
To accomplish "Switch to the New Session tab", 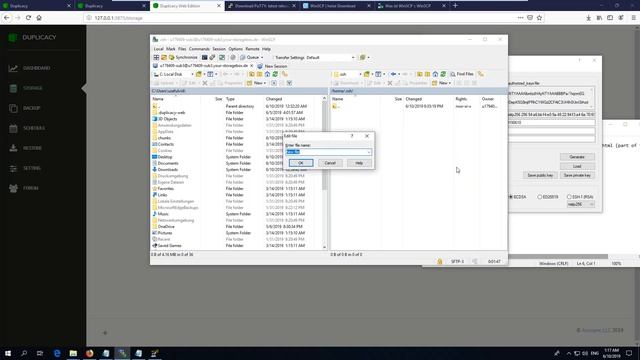I will [x=272, y=66].
